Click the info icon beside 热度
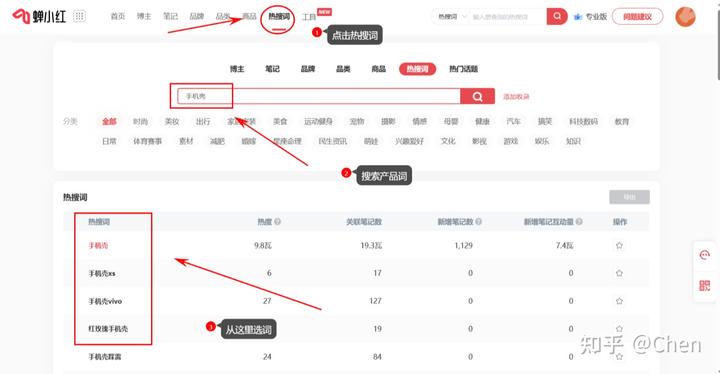This screenshot has height=374, width=720. pyautogui.click(x=277, y=221)
